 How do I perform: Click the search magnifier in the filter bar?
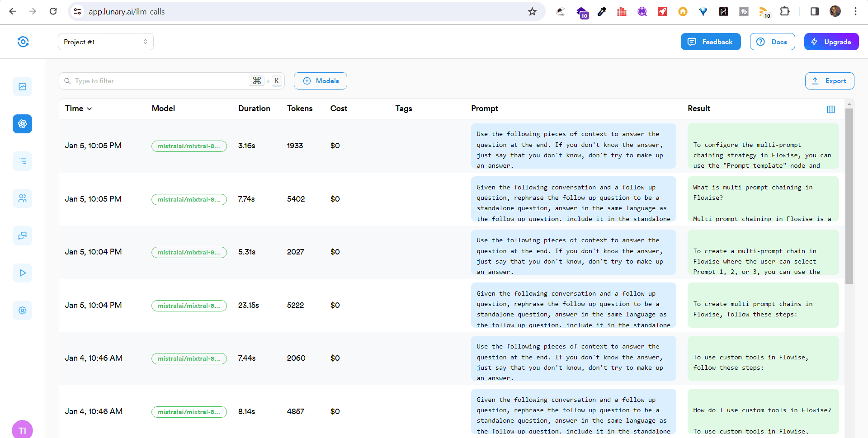pos(67,80)
